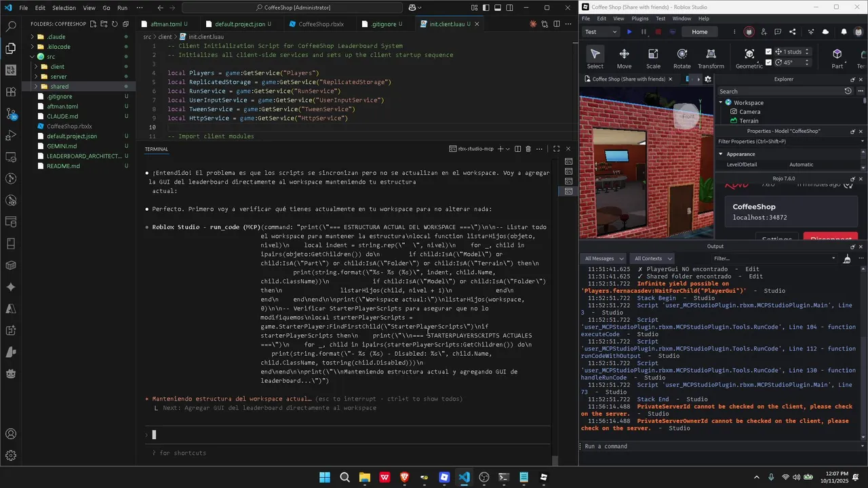The width and height of the screenshot is (868, 488).
Task: Toggle bottom panel layout button in VS Code
Action: click(x=498, y=7)
